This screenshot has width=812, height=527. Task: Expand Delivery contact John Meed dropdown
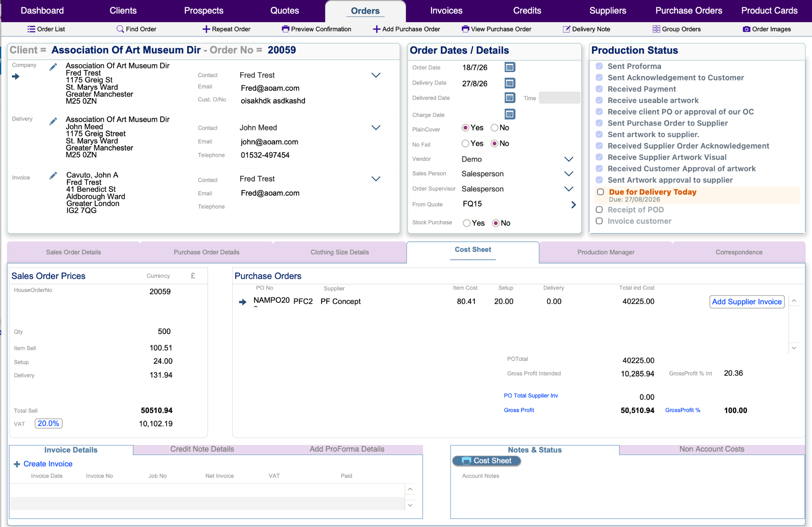(376, 128)
